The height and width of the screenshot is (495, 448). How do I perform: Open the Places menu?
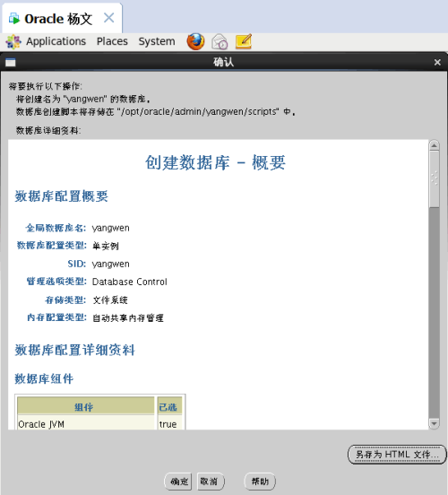112,41
